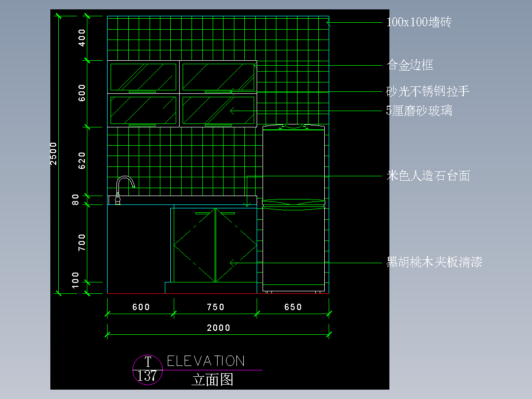Click the 650 dimension below the refrigerator
The height and width of the screenshot is (399, 532).
pyautogui.click(x=293, y=307)
